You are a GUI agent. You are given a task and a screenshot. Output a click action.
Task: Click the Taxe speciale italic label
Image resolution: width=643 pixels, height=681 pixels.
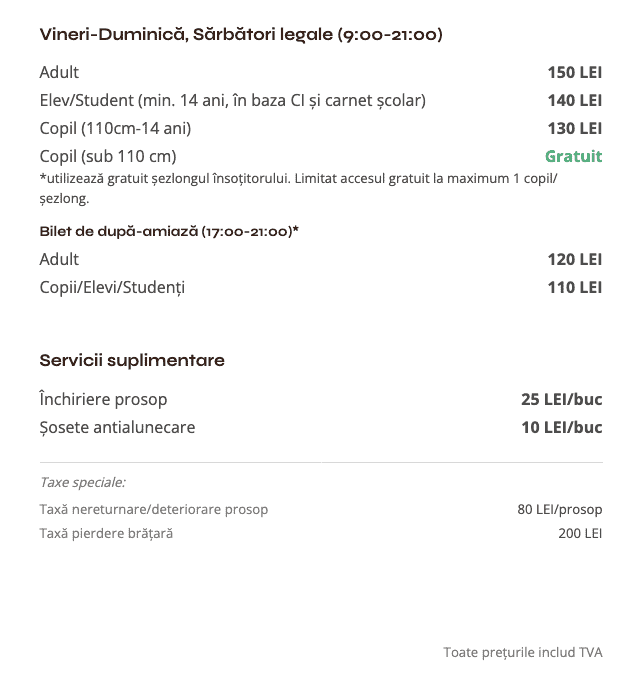(82, 482)
